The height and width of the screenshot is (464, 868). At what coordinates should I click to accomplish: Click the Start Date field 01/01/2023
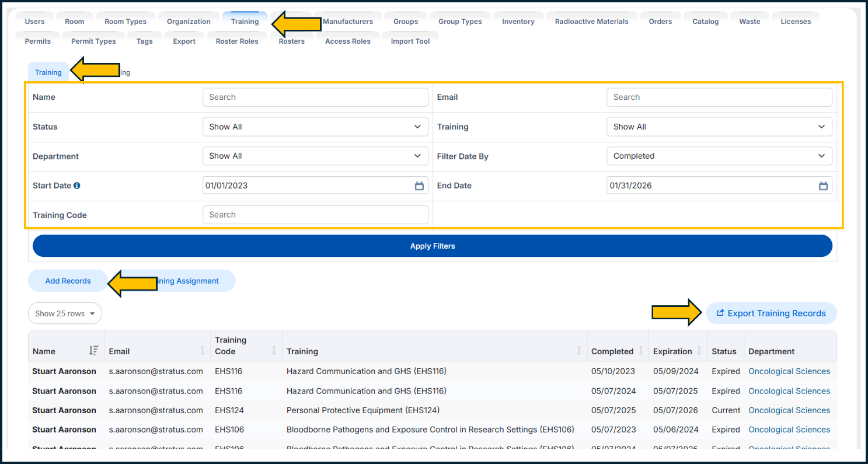(x=315, y=186)
